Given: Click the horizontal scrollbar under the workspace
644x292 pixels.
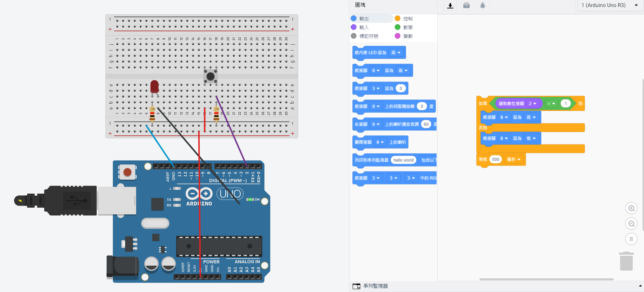Looking at the screenshot, I should 546,279.
